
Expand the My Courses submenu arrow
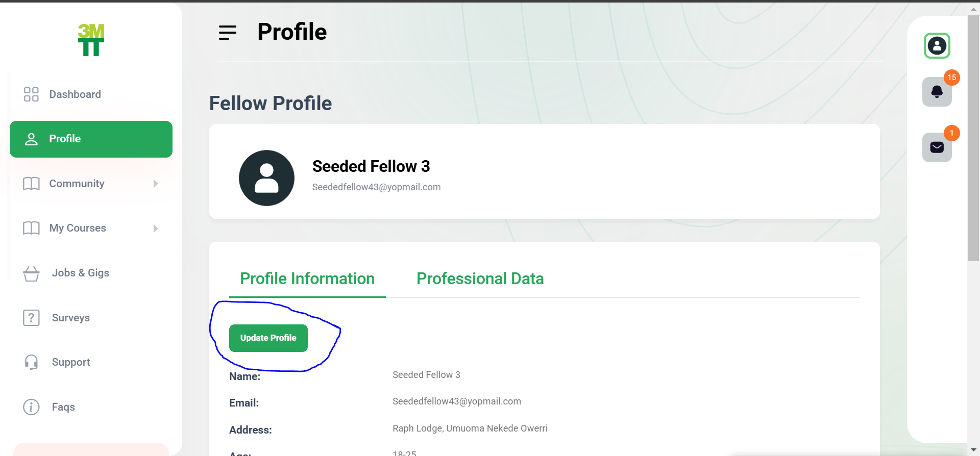point(156,229)
